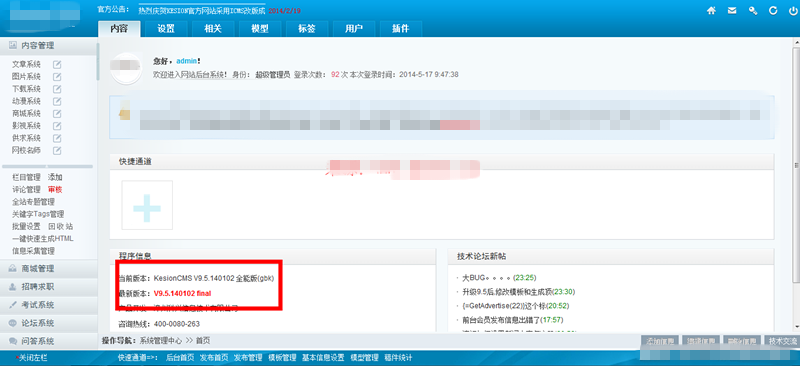Refresh using the circular arrow icon

773,10
